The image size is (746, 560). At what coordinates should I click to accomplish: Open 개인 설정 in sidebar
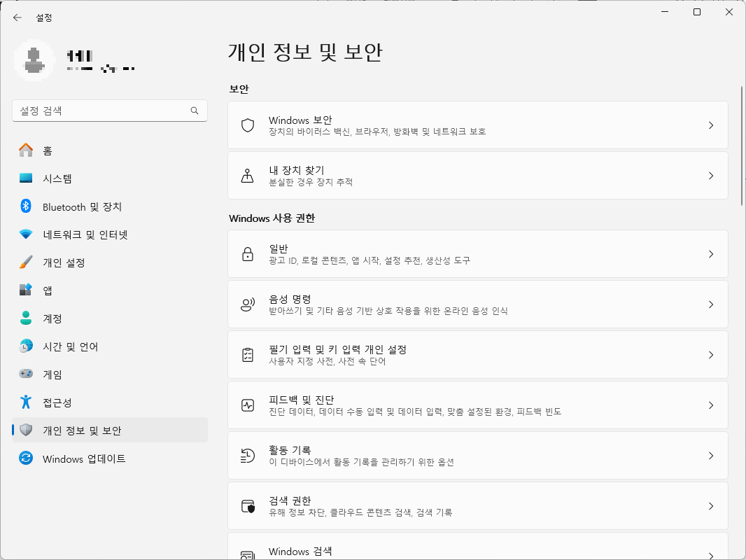(110, 262)
